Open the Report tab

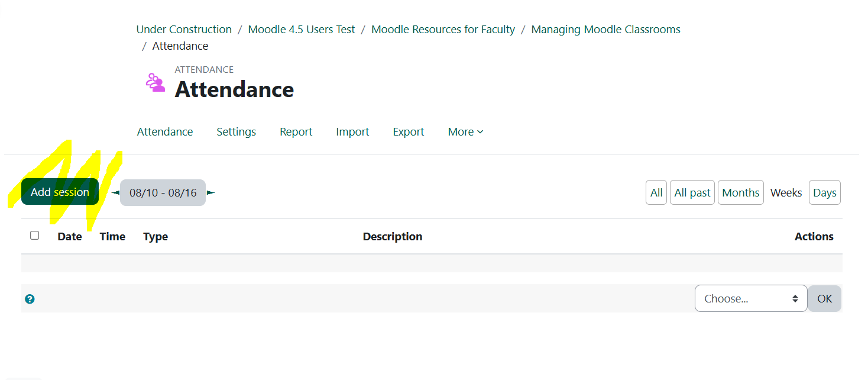[x=296, y=131]
